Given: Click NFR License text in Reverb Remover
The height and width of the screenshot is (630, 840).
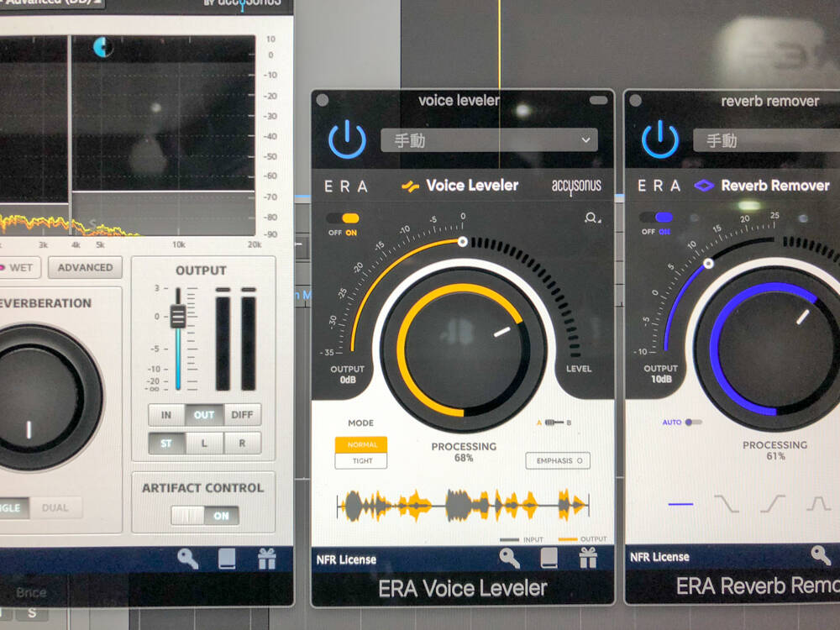Looking at the screenshot, I should coord(659,557).
